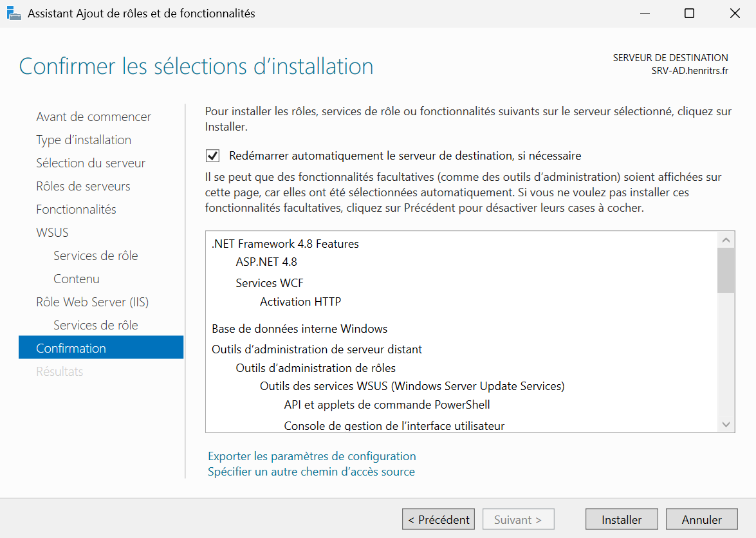Click the Précédent button
Viewport: 756px width, 538px height.
click(x=438, y=519)
